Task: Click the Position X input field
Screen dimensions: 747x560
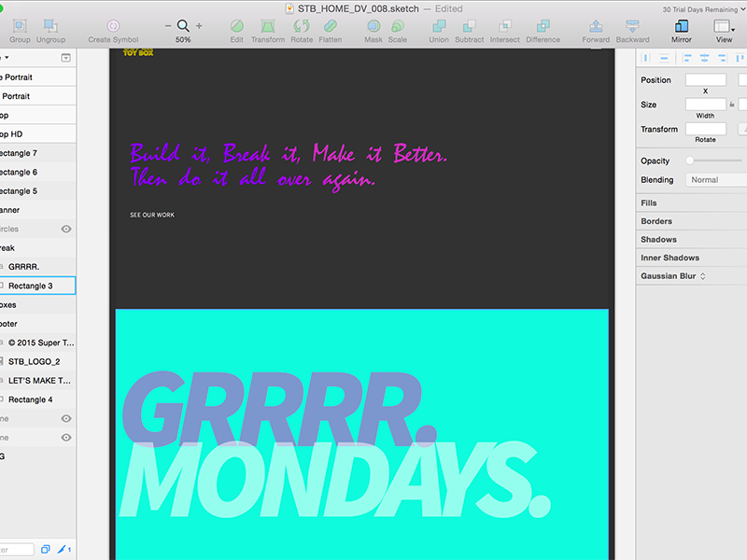Action: click(x=706, y=79)
